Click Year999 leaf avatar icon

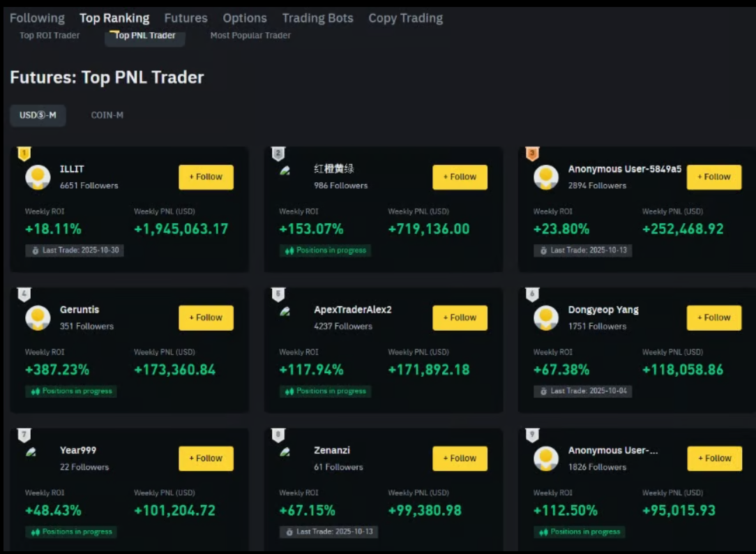tap(31, 452)
